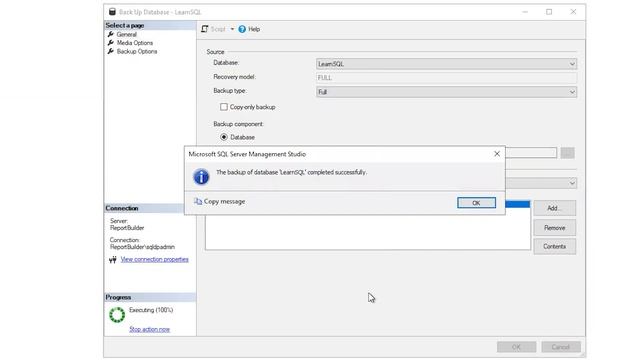Viewport: 640px width, 360px height.
Task: Click the ReportBuilder server name text
Action: click(127, 228)
